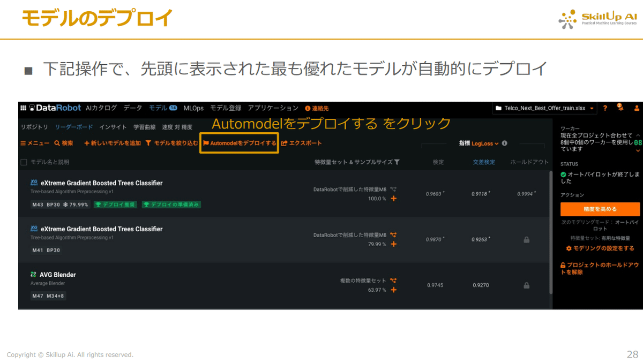The width and height of the screenshot is (643, 364).
Task: Open the AIカタログ menu
Action: point(101,108)
